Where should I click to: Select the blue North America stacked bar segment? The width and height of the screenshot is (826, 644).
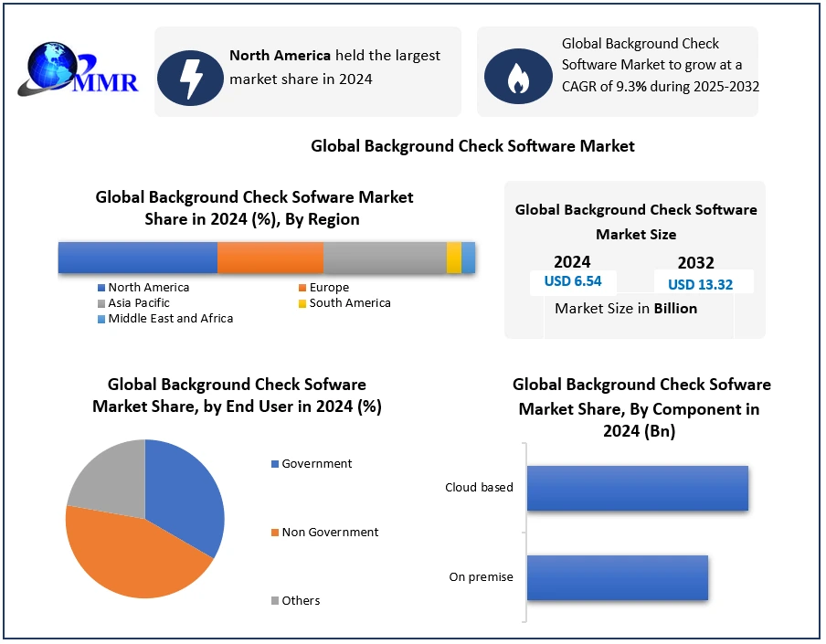pos(137,258)
